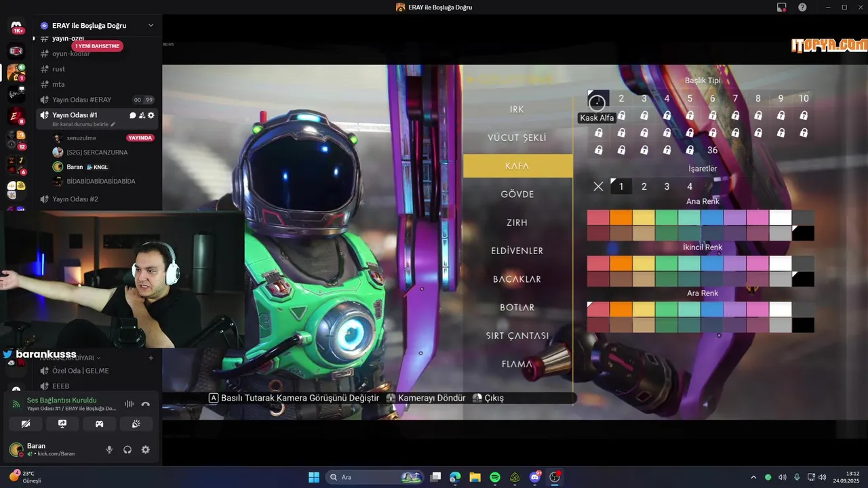
Task: Select BACAKLAR menu item
Action: tap(517, 279)
